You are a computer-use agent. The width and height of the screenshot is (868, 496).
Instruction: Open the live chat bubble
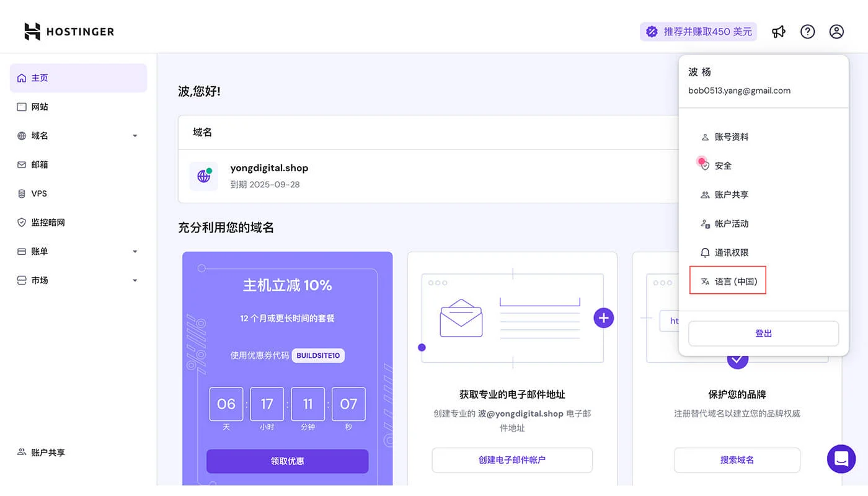point(841,459)
